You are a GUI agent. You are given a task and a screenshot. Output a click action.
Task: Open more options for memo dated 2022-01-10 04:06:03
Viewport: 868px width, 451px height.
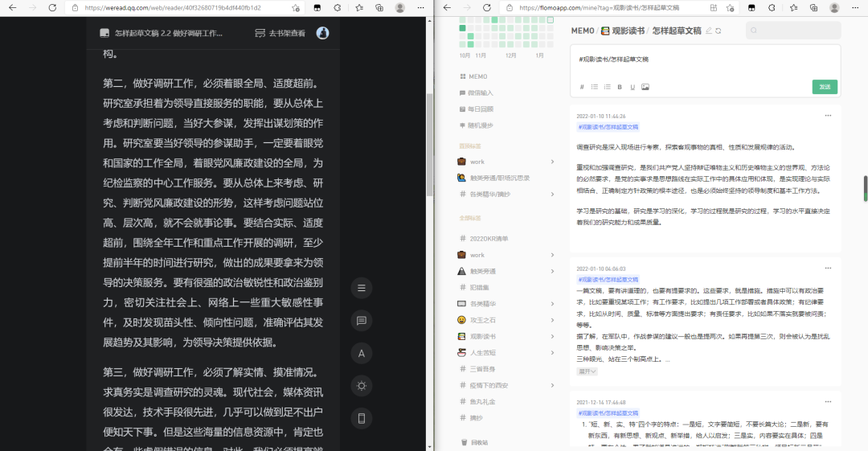(828, 269)
